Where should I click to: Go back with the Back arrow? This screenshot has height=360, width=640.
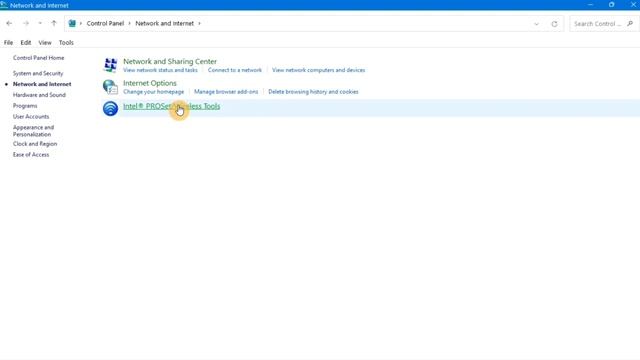[x=9, y=23]
